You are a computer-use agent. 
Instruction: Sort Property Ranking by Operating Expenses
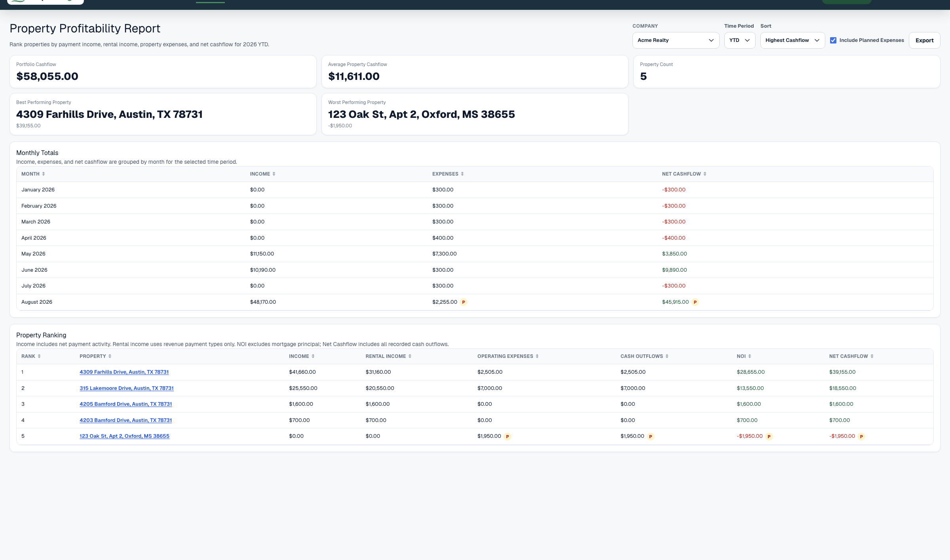[508, 356]
